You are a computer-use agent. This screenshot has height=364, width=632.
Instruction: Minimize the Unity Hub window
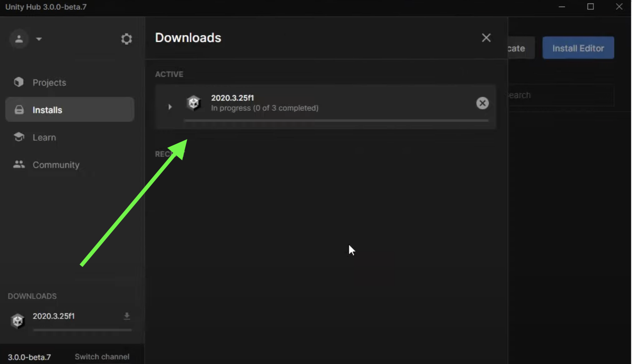(x=562, y=7)
